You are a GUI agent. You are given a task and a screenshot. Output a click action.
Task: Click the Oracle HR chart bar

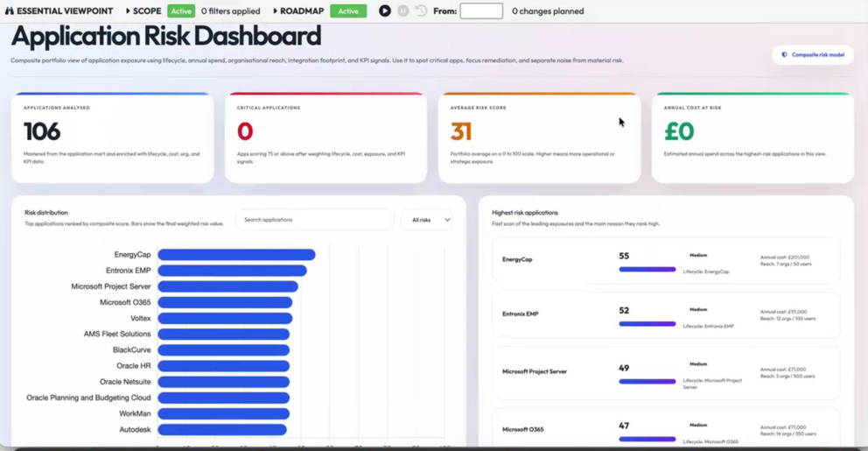coord(224,366)
